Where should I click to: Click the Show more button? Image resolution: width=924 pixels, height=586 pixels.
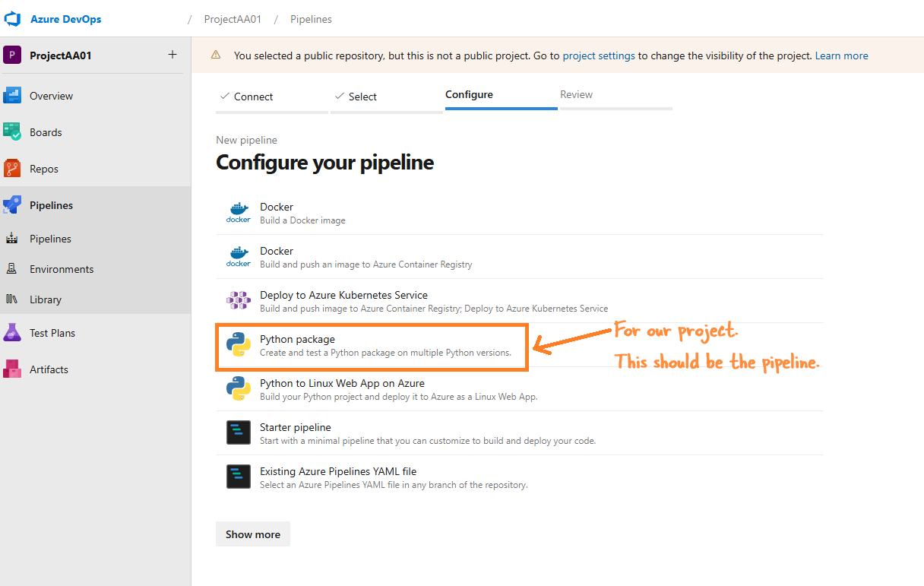253,534
